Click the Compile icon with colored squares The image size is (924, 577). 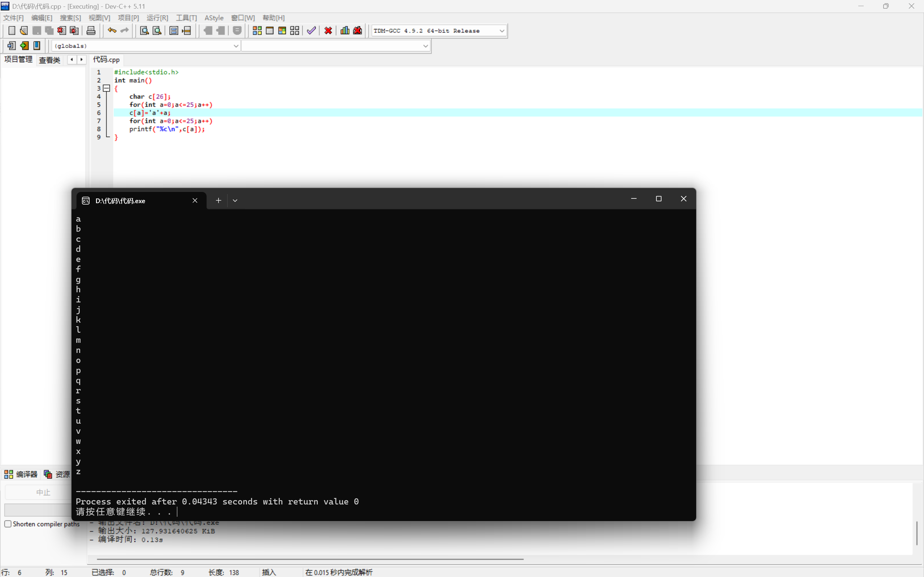click(x=257, y=31)
